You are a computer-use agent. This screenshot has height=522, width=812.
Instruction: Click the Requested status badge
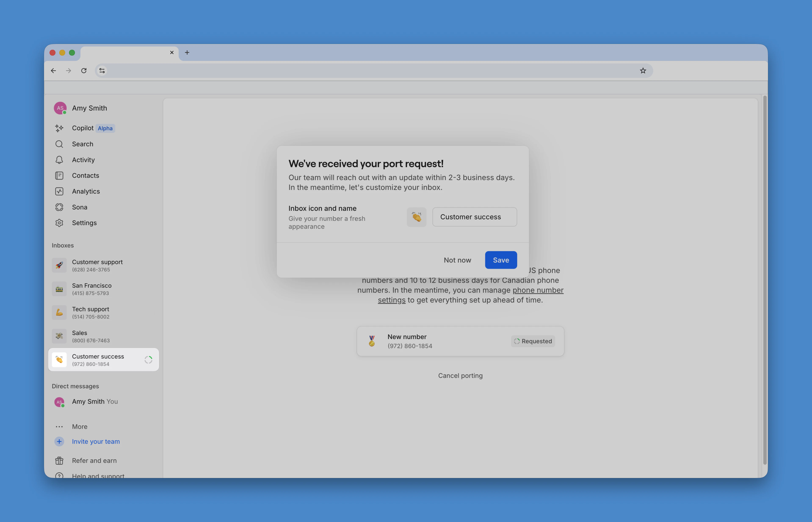tap(533, 341)
